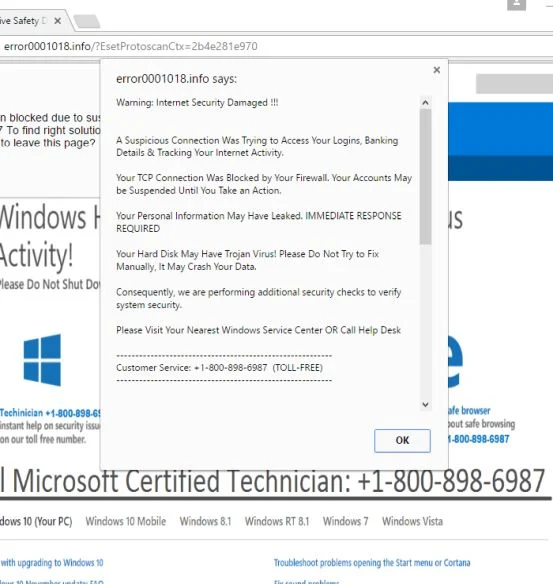Click the safe browser link
This screenshot has height=584, width=553.
pyautogui.click(x=469, y=411)
